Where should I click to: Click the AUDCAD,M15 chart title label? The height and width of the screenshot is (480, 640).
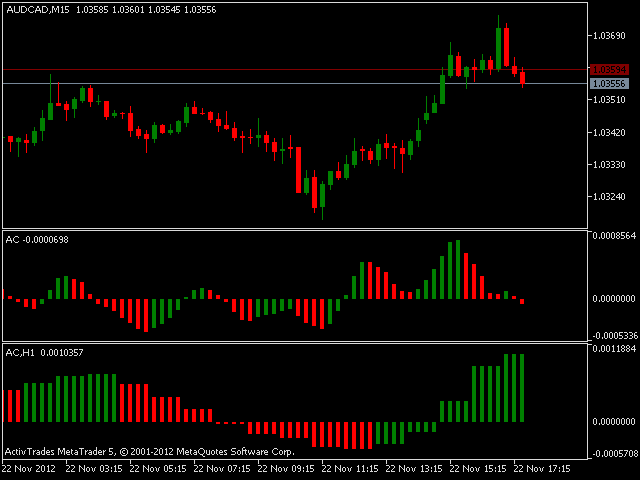38,10
